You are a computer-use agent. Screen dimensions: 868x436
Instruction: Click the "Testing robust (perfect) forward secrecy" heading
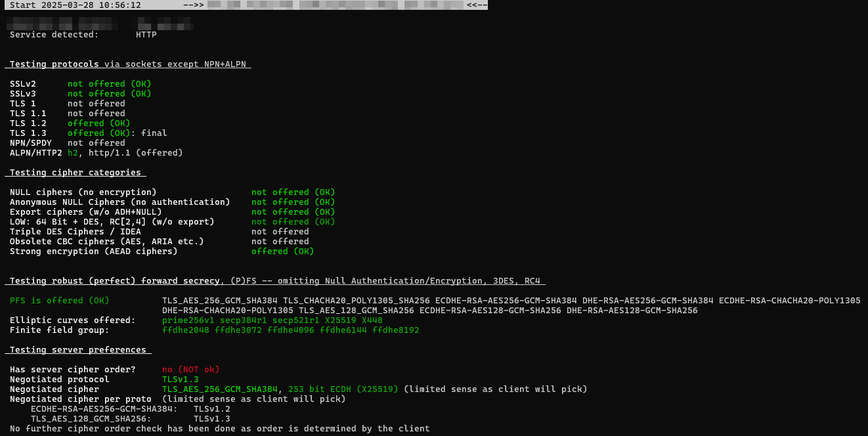coord(114,281)
